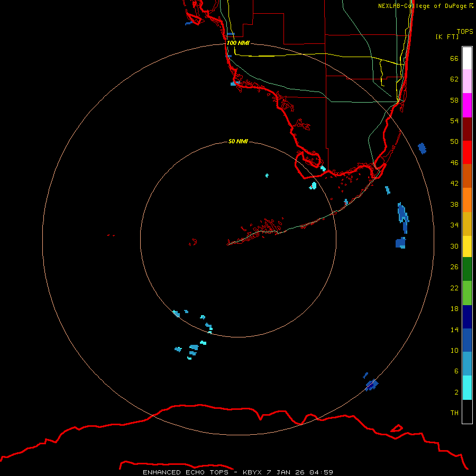Click the "38" legend value

tap(454, 205)
